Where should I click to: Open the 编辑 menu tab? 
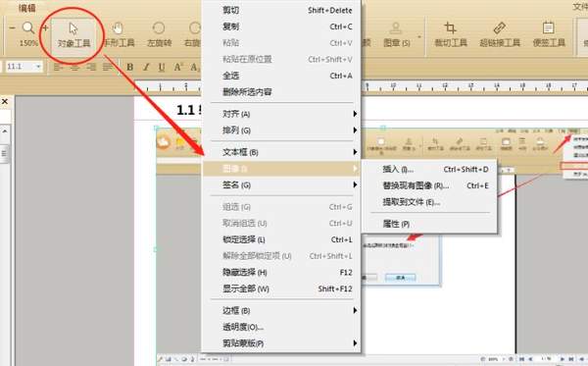27,8
